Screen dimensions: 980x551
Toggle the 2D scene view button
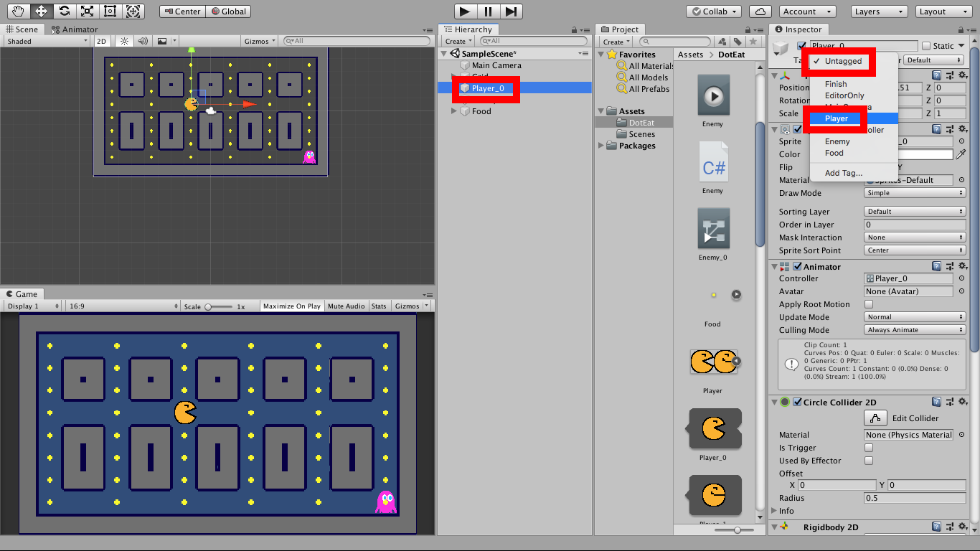[102, 42]
